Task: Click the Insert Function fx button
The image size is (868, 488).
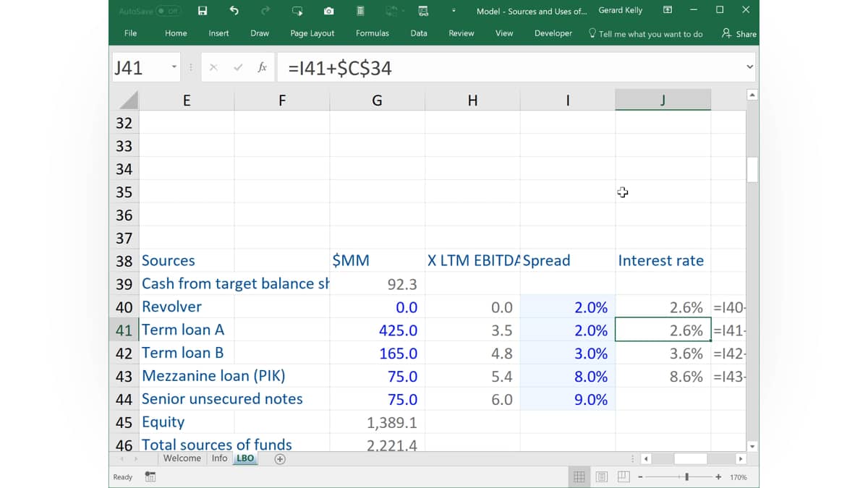Action: 263,67
